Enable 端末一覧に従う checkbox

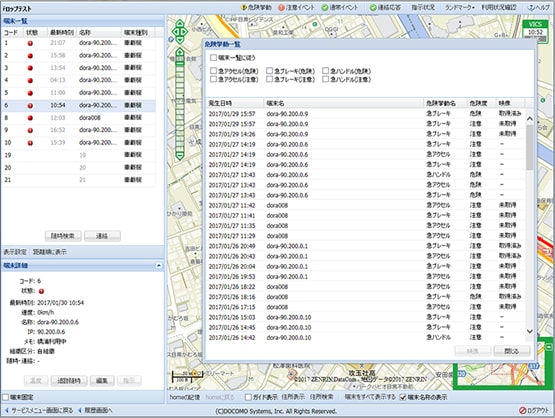click(x=213, y=57)
